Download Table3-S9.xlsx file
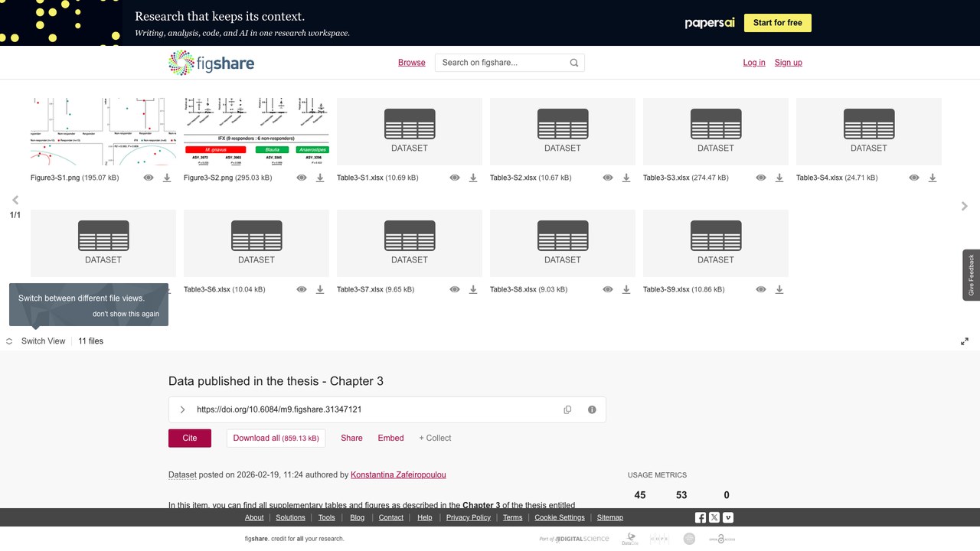The width and height of the screenshot is (980, 551). point(779,289)
